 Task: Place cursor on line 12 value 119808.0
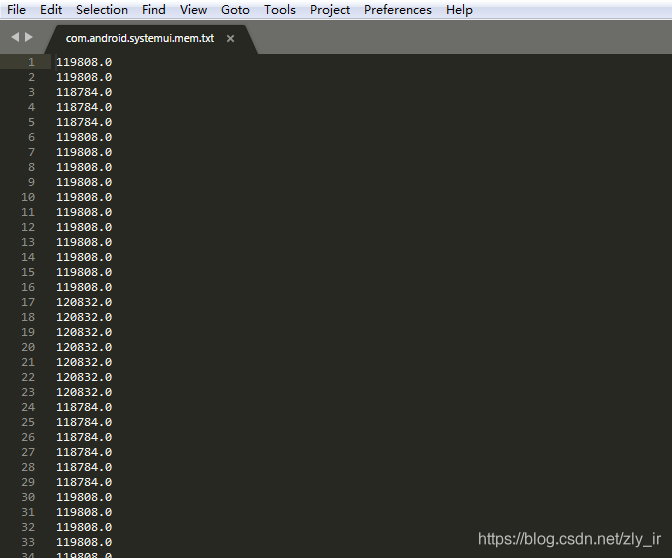coord(84,227)
